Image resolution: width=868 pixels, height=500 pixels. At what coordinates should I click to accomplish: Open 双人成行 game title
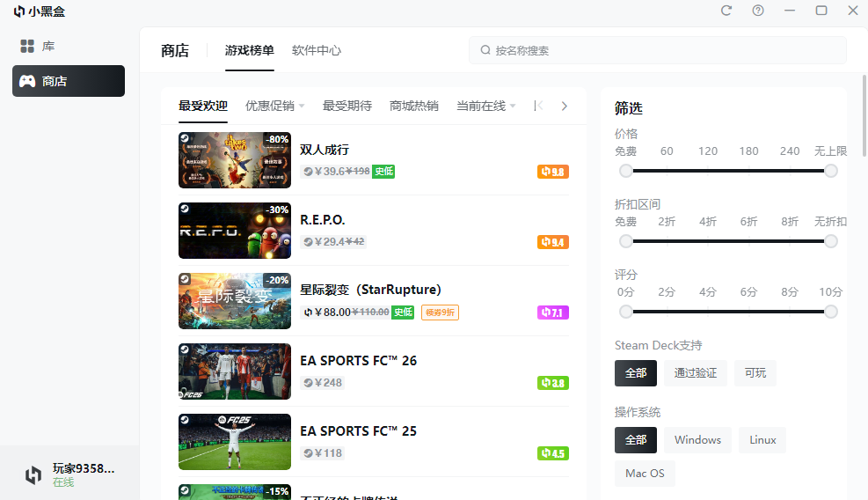[325, 150]
